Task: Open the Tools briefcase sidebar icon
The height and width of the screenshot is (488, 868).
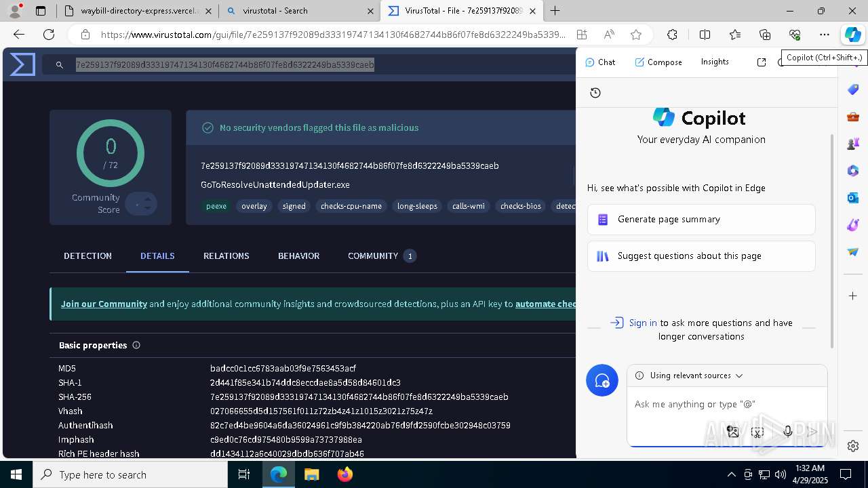Action: click(853, 117)
